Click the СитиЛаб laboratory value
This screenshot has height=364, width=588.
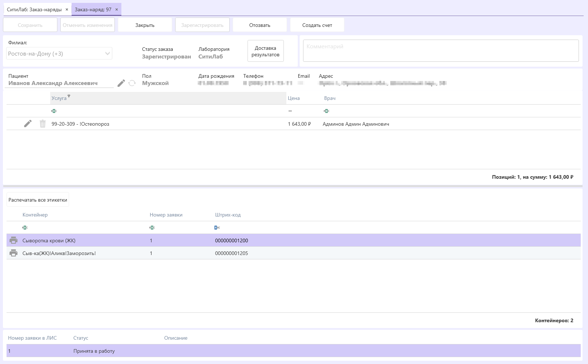(210, 56)
